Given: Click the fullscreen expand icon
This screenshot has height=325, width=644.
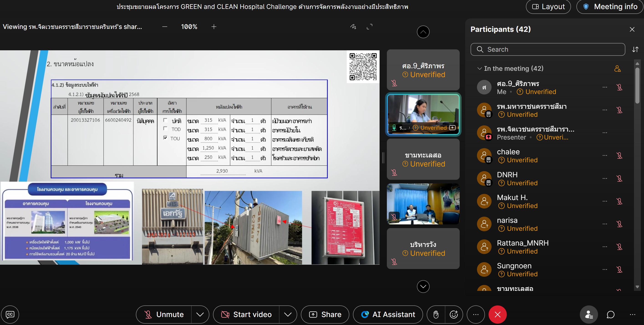Looking at the screenshot, I should point(369,26).
